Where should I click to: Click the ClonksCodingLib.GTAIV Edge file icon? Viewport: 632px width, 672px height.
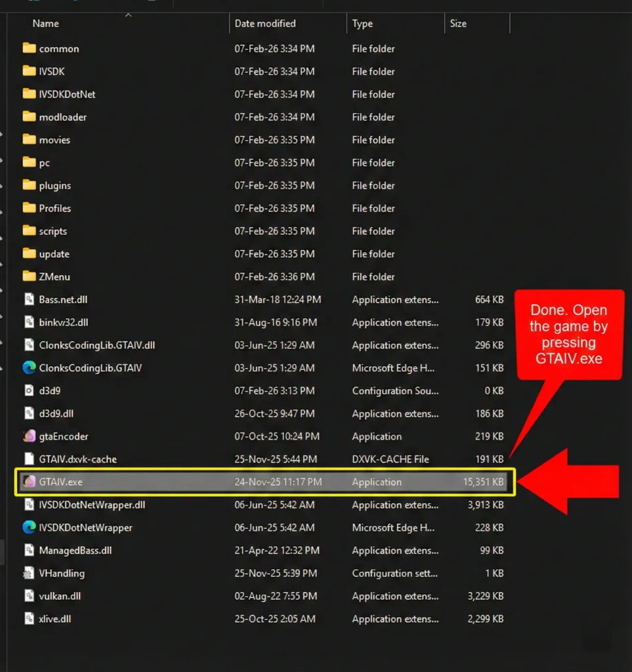tap(29, 368)
